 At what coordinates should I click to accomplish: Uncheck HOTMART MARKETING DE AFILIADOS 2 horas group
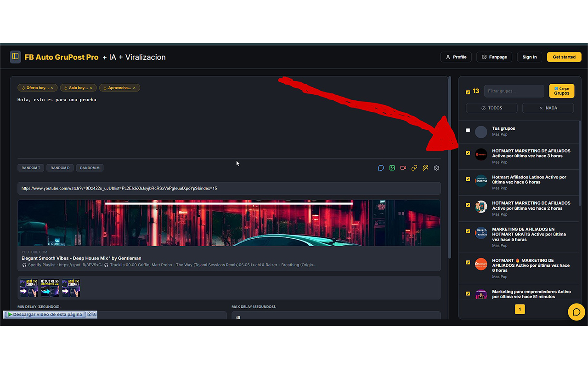click(x=468, y=205)
